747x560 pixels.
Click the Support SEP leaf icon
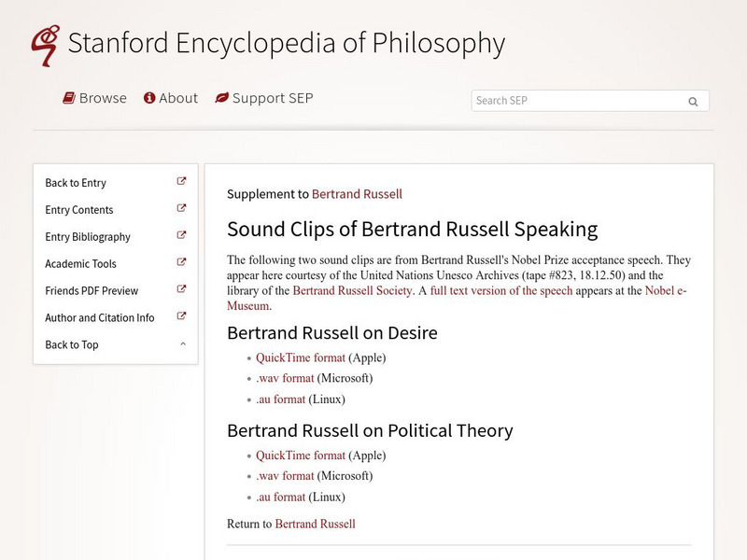(221, 98)
